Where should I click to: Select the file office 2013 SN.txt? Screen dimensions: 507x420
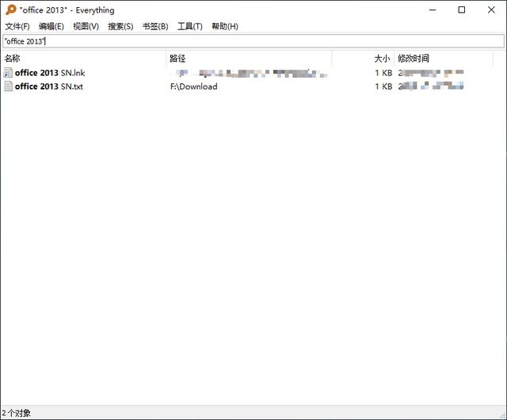point(49,86)
